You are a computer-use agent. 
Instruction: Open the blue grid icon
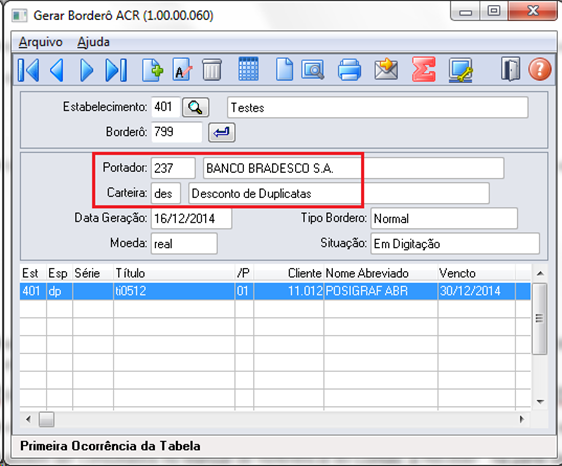pyautogui.click(x=248, y=68)
